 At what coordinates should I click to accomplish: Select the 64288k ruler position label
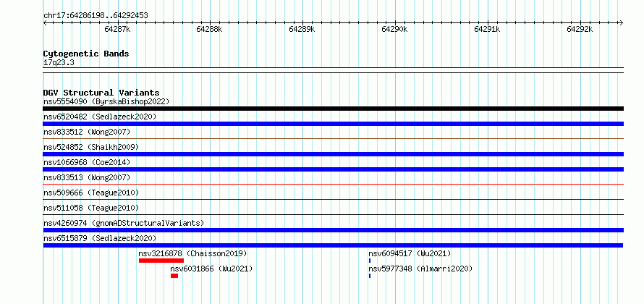point(209,29)
